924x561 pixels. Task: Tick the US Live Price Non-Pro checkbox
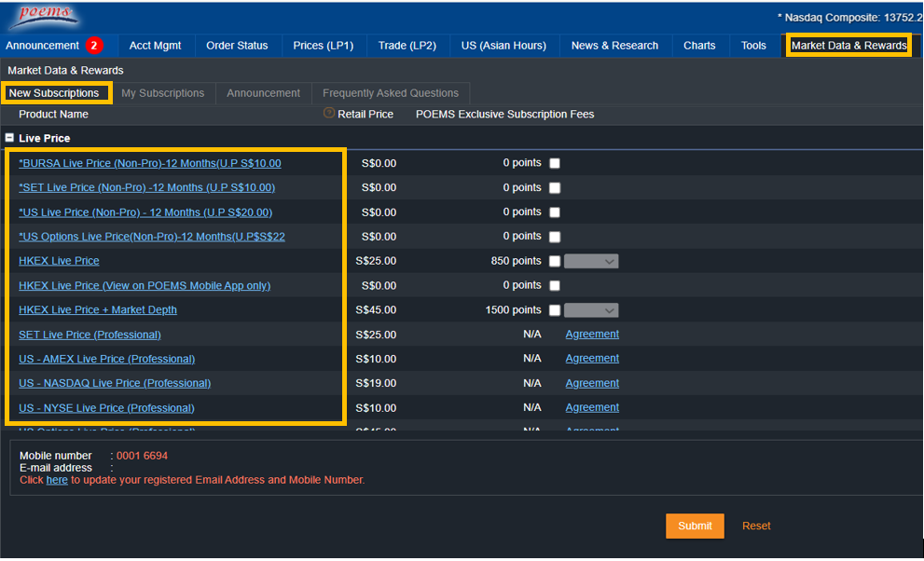point(555,212)
